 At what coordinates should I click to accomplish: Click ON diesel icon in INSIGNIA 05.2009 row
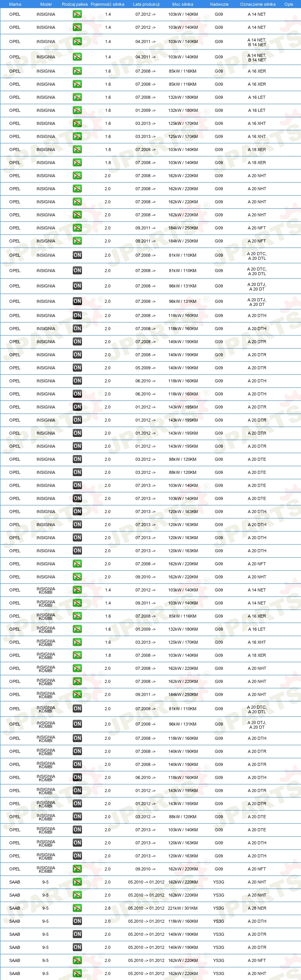[77, 368]
